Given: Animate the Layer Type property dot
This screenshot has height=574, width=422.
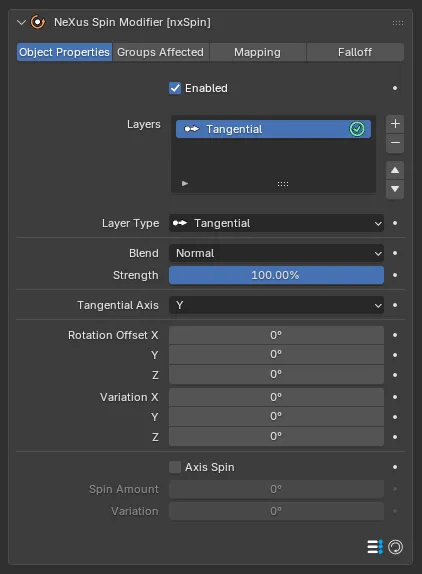Looking at the screenshot, I should [x=395, y=223].
